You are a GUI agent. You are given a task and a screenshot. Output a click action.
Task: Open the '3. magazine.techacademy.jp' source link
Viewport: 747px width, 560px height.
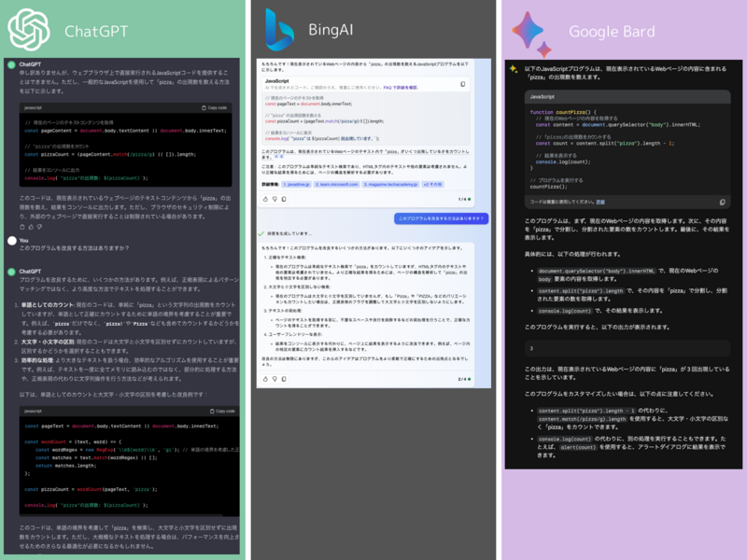click(x=390, y=184)
